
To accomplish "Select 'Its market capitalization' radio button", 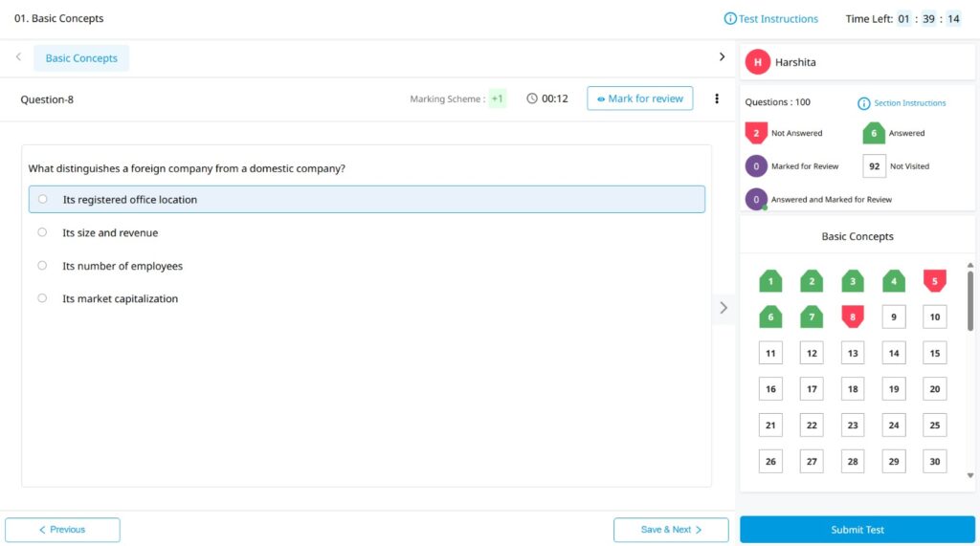I will (x=42, y=298).
